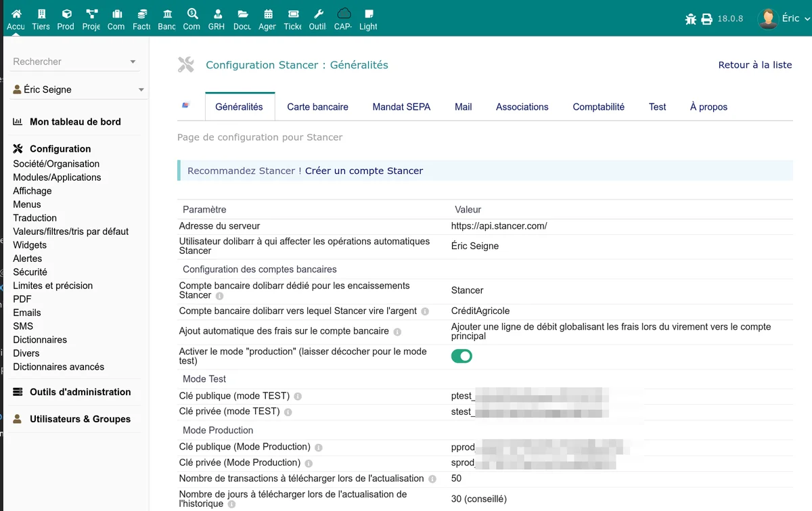Click help icon for Nombre de jours historique
Viewport: 812px width, 511px height.
[x=231, y=504]
